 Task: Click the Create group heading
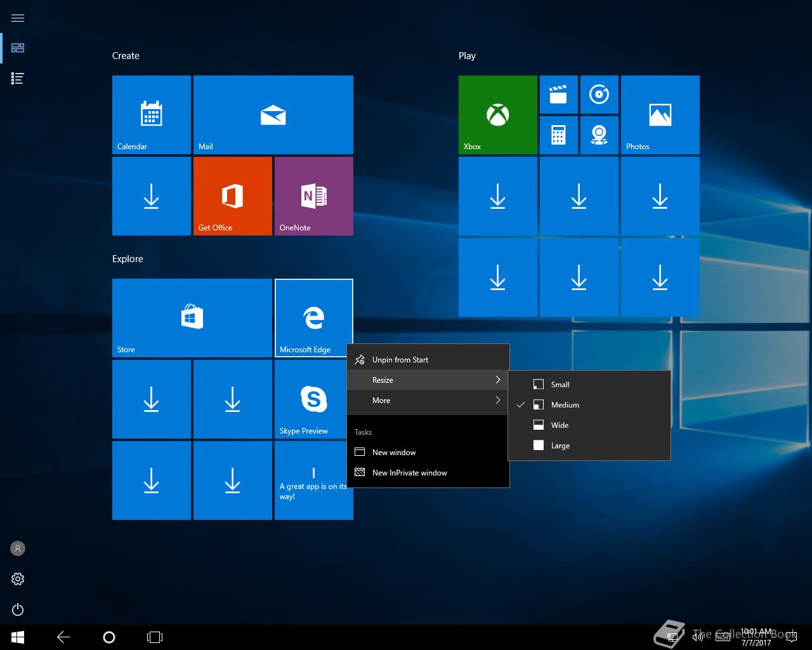(x=126, y=56)
